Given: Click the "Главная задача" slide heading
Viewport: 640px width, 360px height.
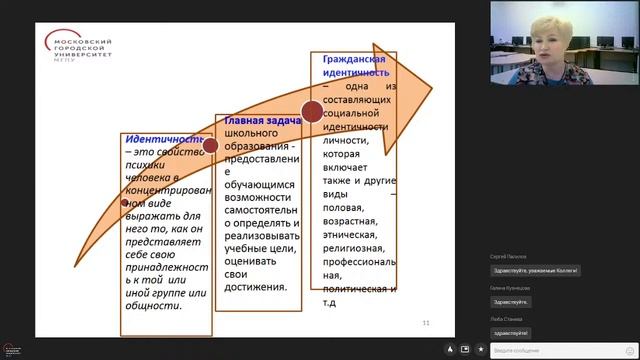Looking at the screenshot, I should click(263, 120).
